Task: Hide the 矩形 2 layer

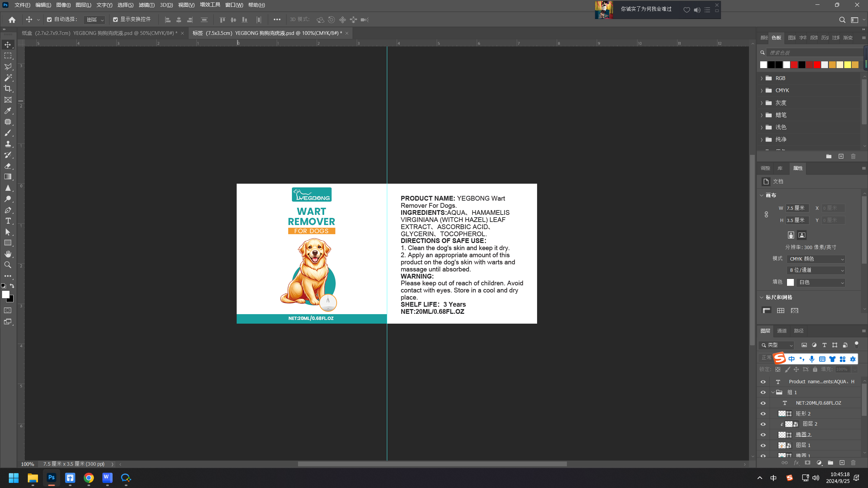Action: [763, 414]
